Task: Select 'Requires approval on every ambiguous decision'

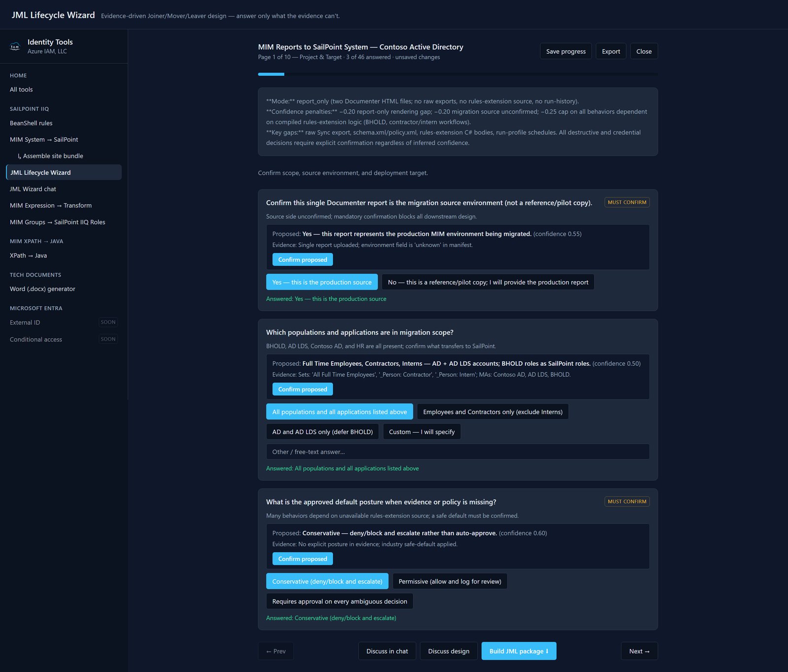Action: [340, 601]
